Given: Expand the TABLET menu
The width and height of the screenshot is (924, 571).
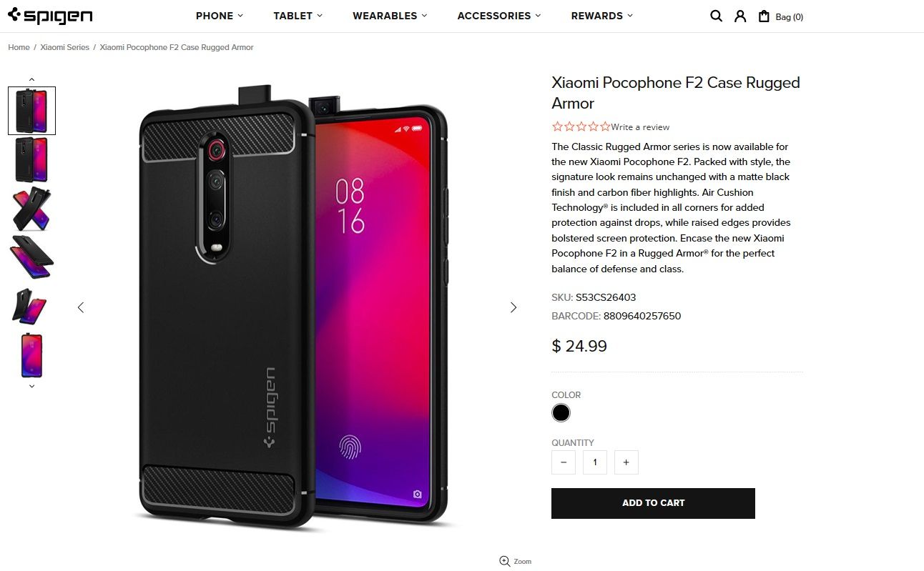Looking at the screenshot, I should click(298, 16).
